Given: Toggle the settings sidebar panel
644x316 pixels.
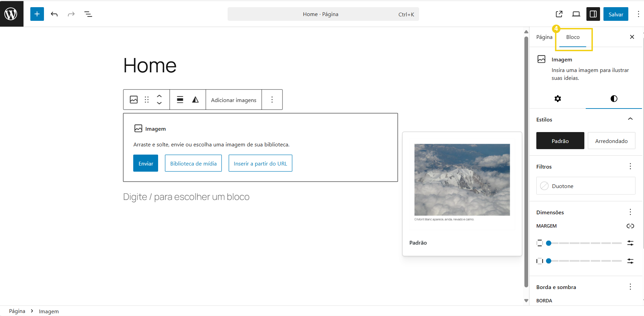Looking at the screenshot, I should click(593, 14).
